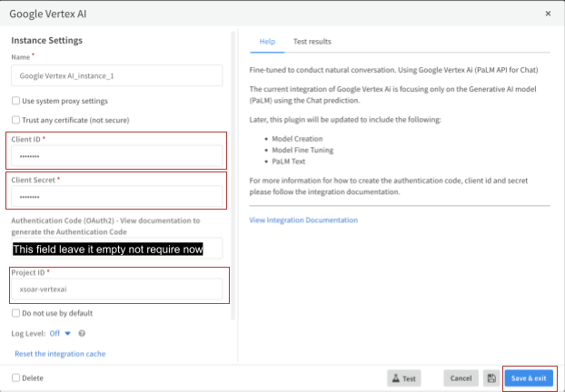Close the Google Vertex AI dialog
This screenshot has width=565, height=392.
[547, 14]
